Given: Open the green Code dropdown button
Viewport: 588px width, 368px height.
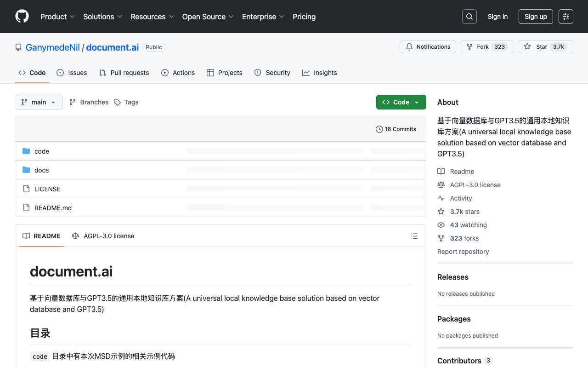Looking at the screenshot, I should [x=401, y=102].
